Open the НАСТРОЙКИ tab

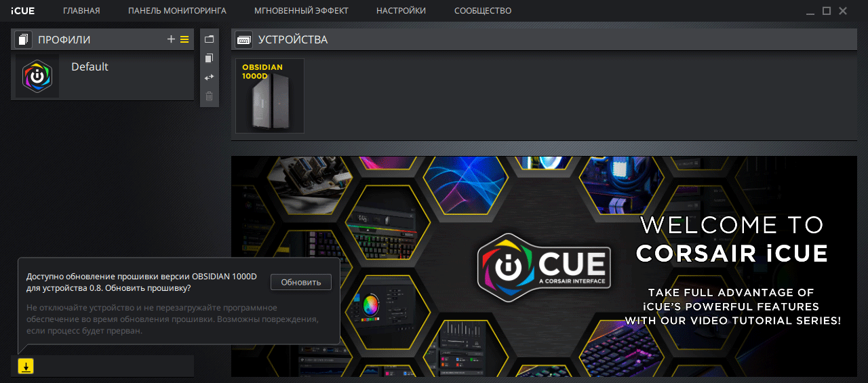click(401, 11)
